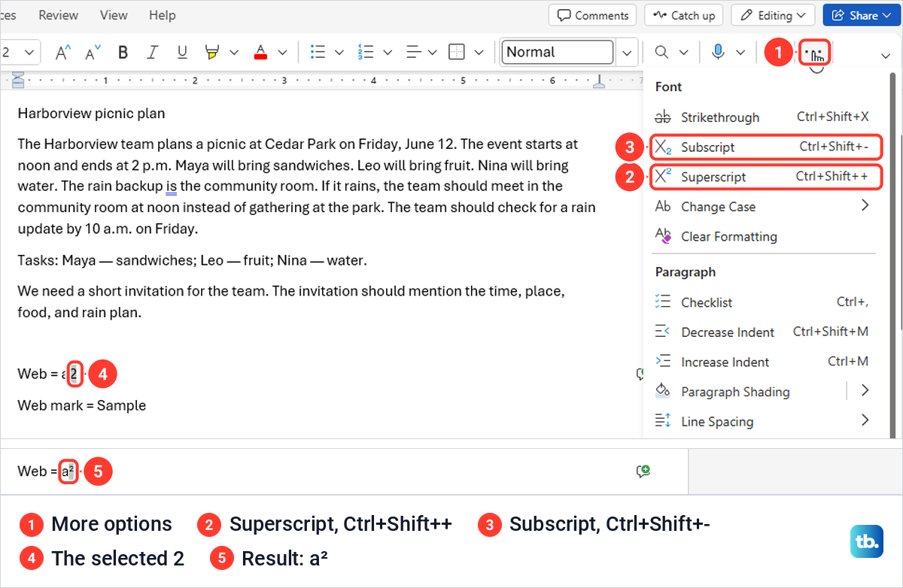903x588 pixels.
Task: Select Strikethrough in Font menu
Action: point(762,117)
